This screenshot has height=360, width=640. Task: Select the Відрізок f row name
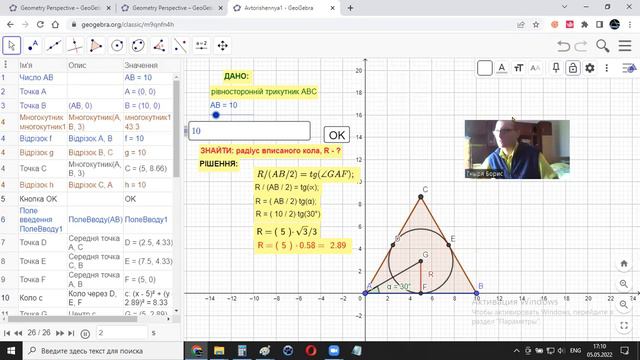coord(36,138)
